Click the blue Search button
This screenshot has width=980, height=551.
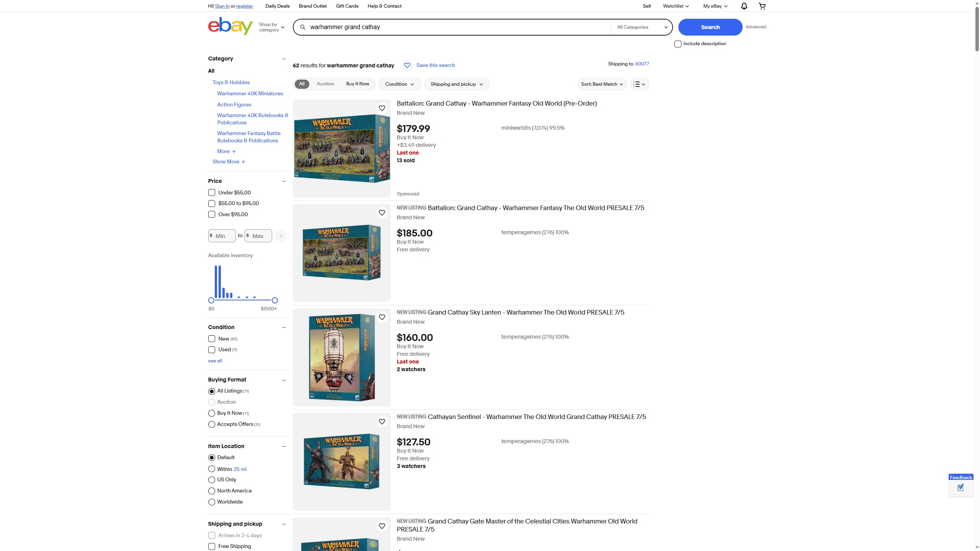[710, 27]
